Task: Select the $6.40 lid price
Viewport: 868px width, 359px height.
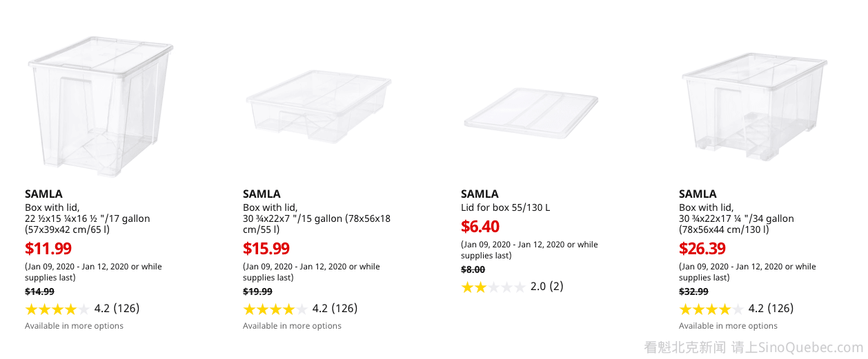Action: 480,227
